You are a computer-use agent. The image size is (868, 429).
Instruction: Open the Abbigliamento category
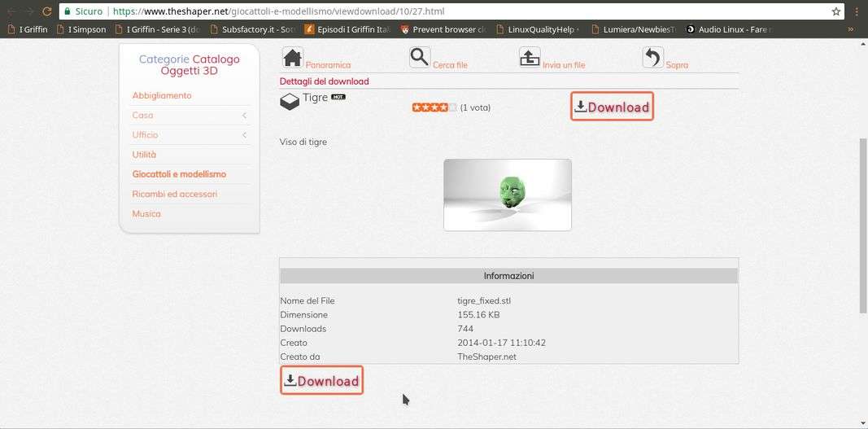162,95
